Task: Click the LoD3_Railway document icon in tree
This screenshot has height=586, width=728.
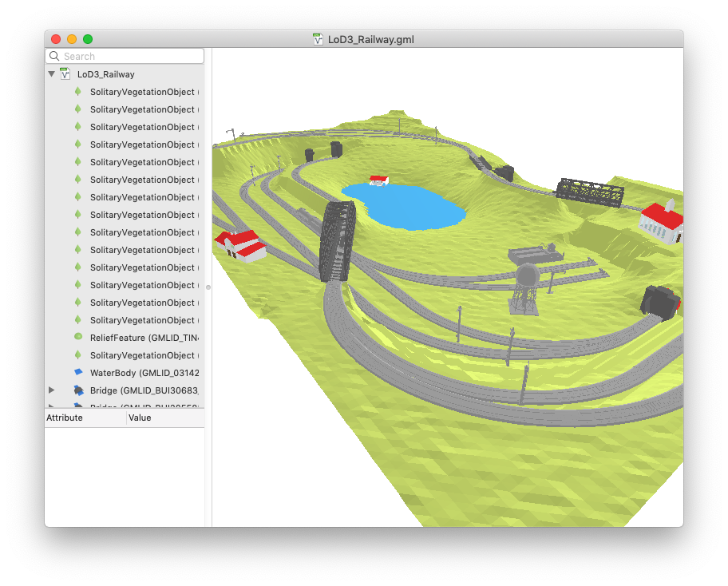Action: 65,73
